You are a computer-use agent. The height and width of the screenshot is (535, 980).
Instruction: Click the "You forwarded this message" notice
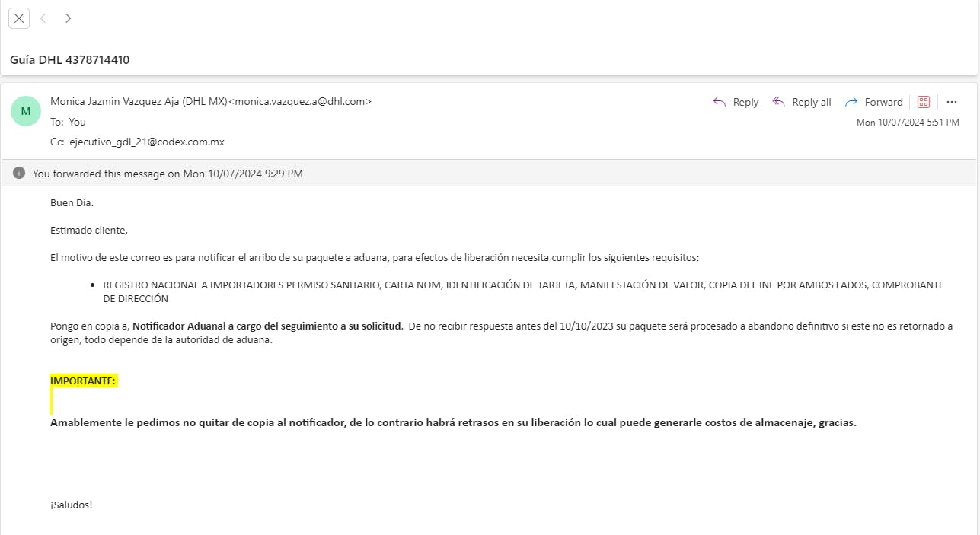[x=168, y=174]
